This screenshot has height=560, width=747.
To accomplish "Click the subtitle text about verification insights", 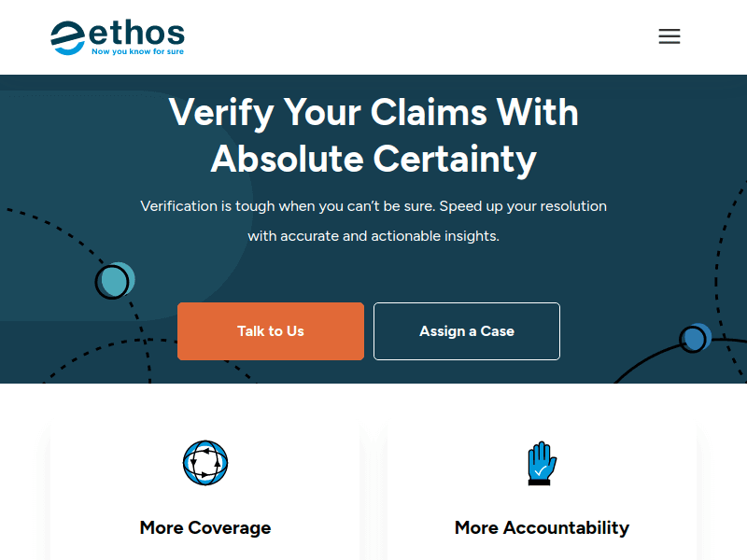I will pyautogui.click(x=373, y=221).
